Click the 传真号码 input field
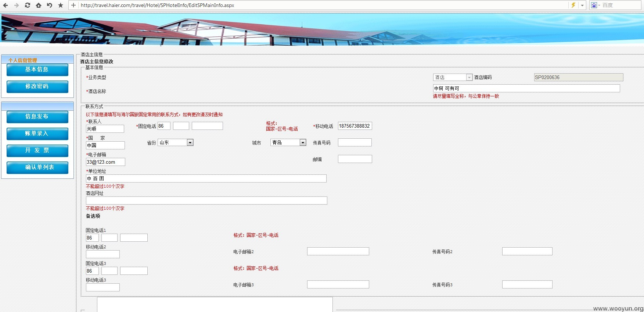Image resolution: width=644 pixels, height=312 pixels. click(x=355, y=142)
